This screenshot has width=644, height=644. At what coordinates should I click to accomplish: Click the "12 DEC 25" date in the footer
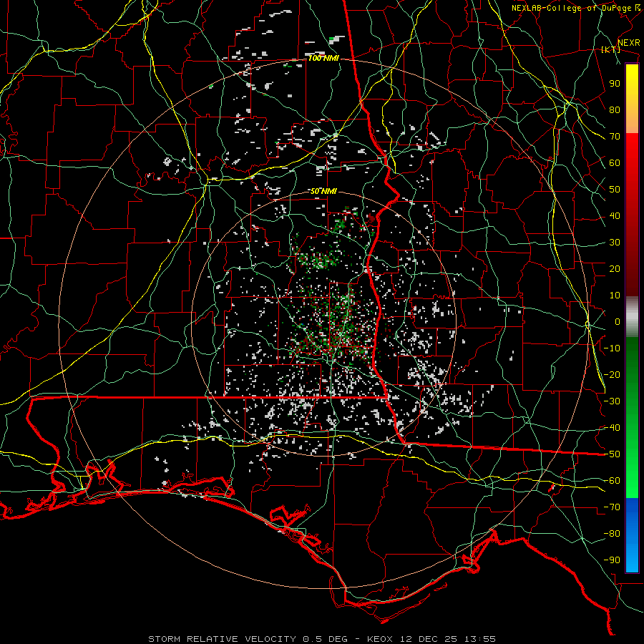coord(429,639)
